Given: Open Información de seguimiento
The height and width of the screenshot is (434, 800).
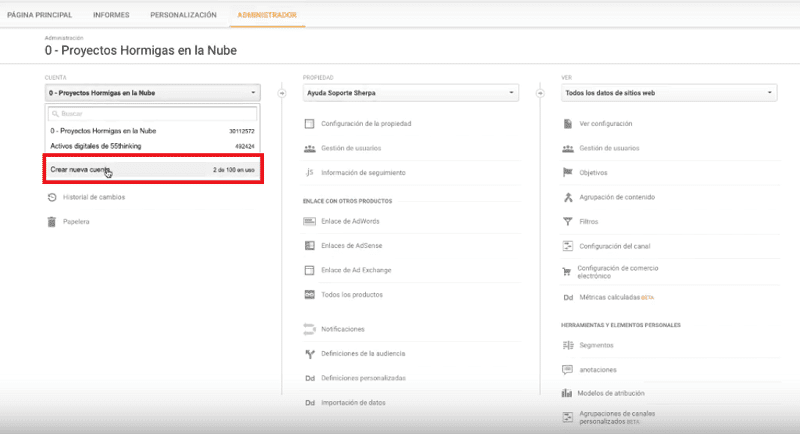Looking at the screenshot, I should pyautogui.click(x=363, y=173).
